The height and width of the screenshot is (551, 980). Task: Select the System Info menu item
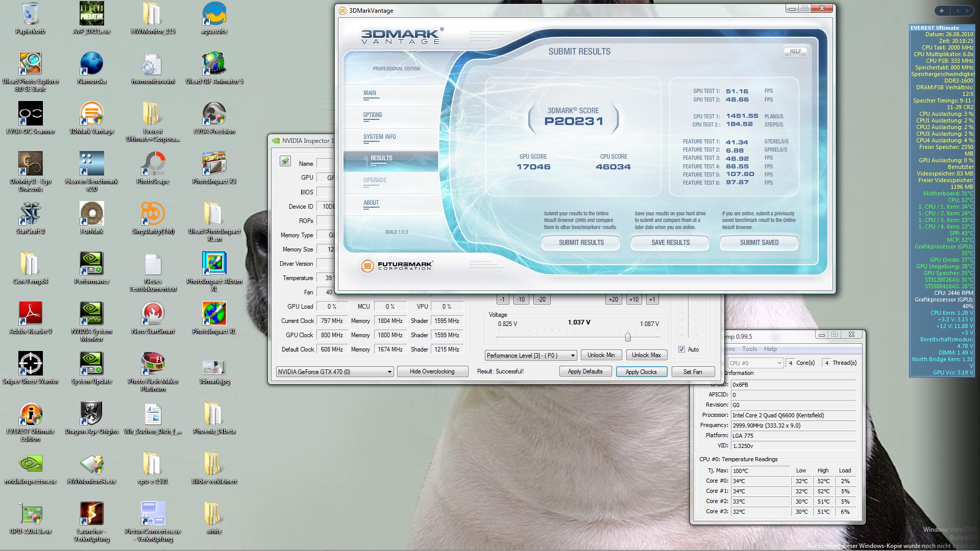coord(379,137)
